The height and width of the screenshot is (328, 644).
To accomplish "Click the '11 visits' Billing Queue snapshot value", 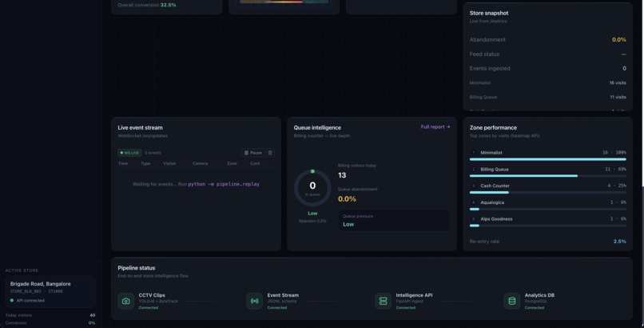I will coord(618,97).
